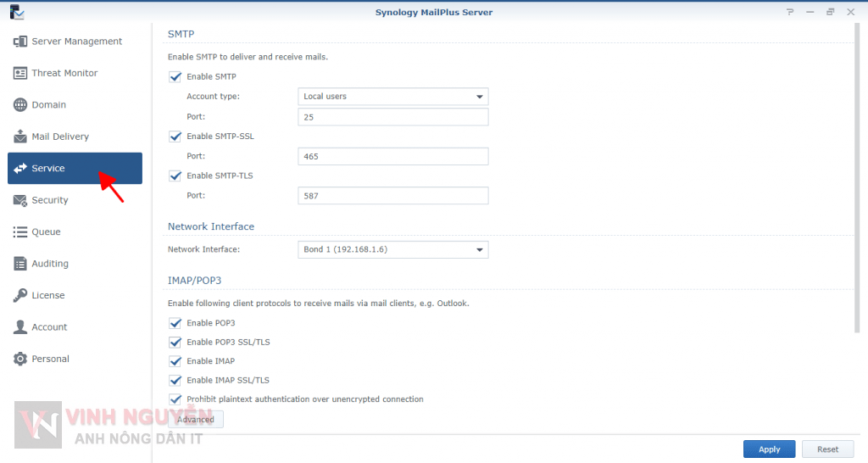Open Threat Monitor via its icon

pyautogui.click(x=20, y=73)
